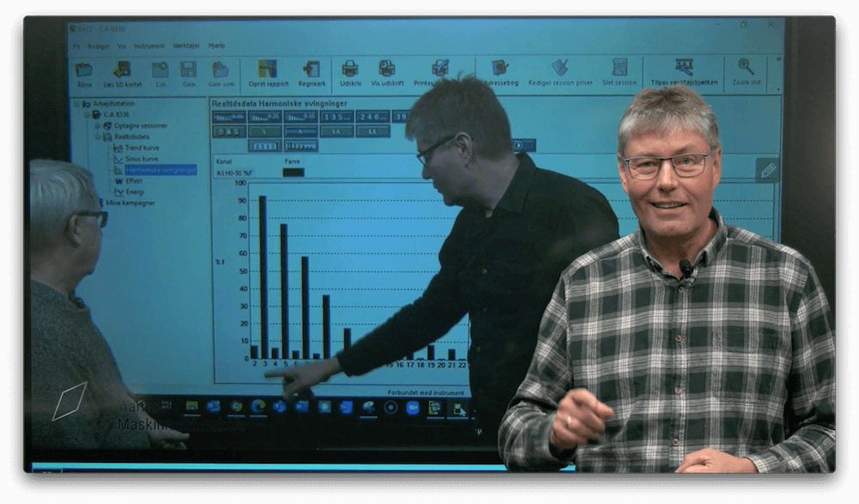Open Tilpas værktøjsbjælken toolbar customizer
Image resolution: width=859 pixels, height=504 pixels.
coord(684,69)
